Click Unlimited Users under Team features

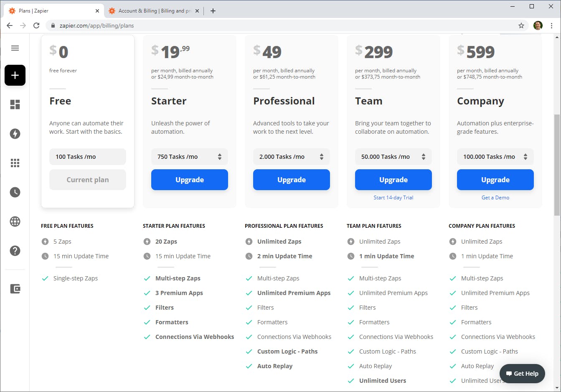tap(383, 381)
